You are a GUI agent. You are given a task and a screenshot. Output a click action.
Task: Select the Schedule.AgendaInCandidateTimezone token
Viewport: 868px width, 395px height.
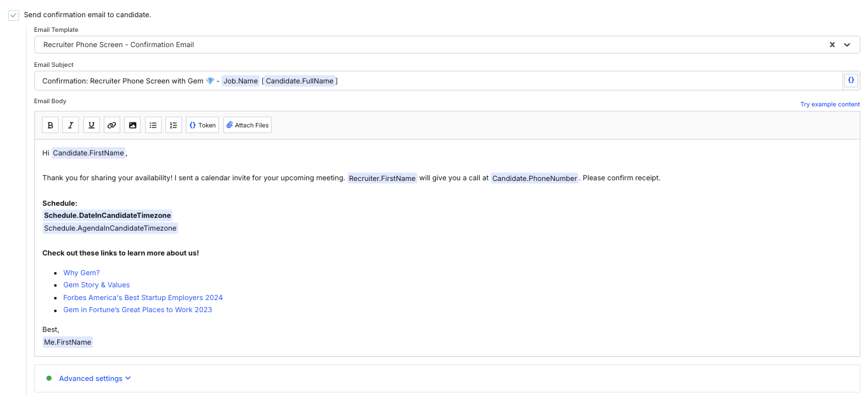110,228
